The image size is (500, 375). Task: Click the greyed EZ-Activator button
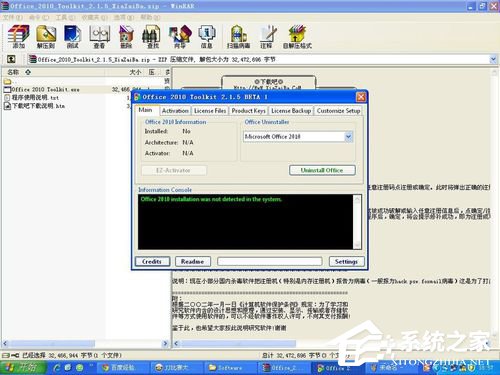(174, 170)
